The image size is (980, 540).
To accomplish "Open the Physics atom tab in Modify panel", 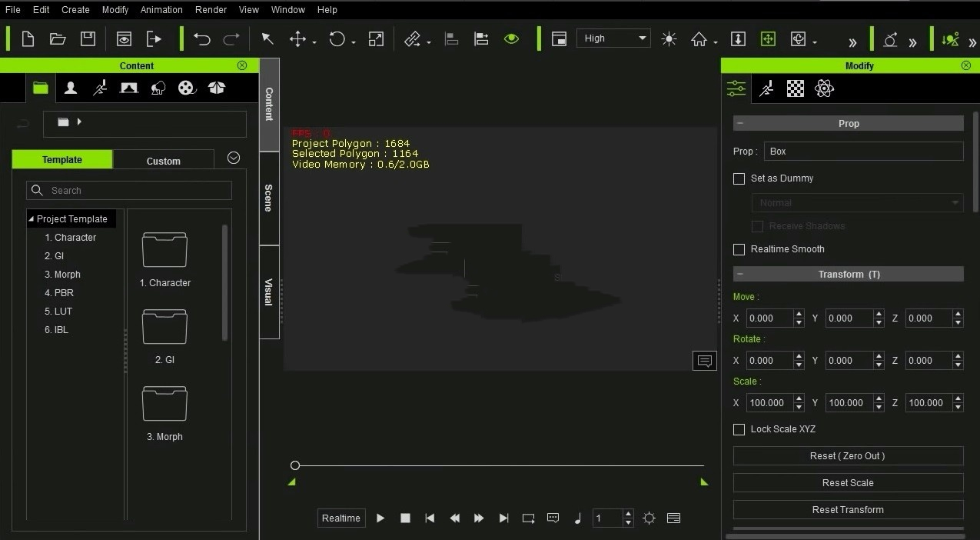I will (x=824, y=88).
